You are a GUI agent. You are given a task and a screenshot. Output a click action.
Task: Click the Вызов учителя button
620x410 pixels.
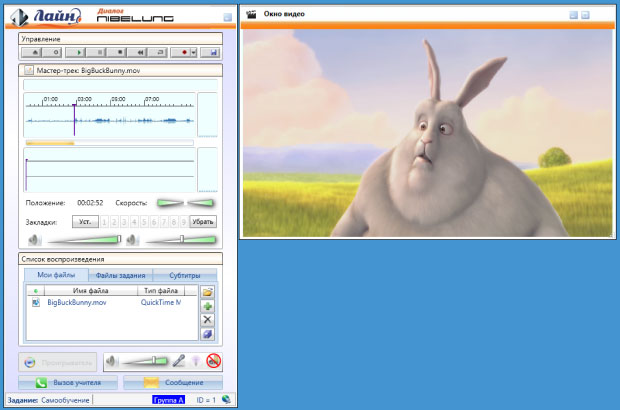[x=68, y=383]
